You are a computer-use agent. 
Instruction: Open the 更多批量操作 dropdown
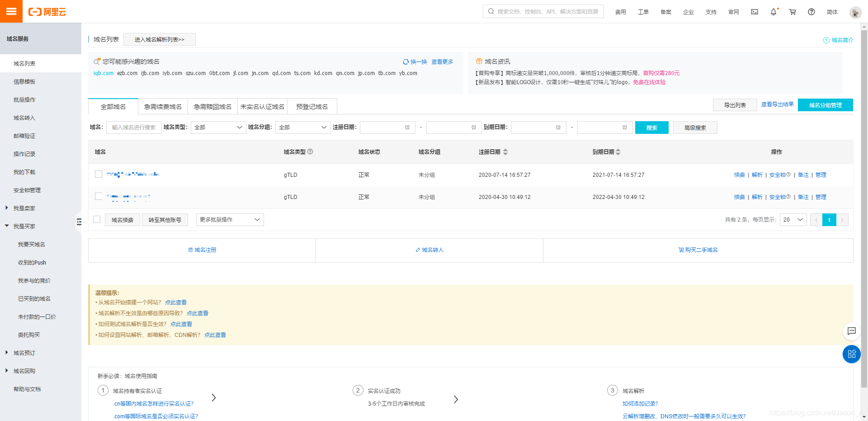pyautogui.click(x=230, y=220)
